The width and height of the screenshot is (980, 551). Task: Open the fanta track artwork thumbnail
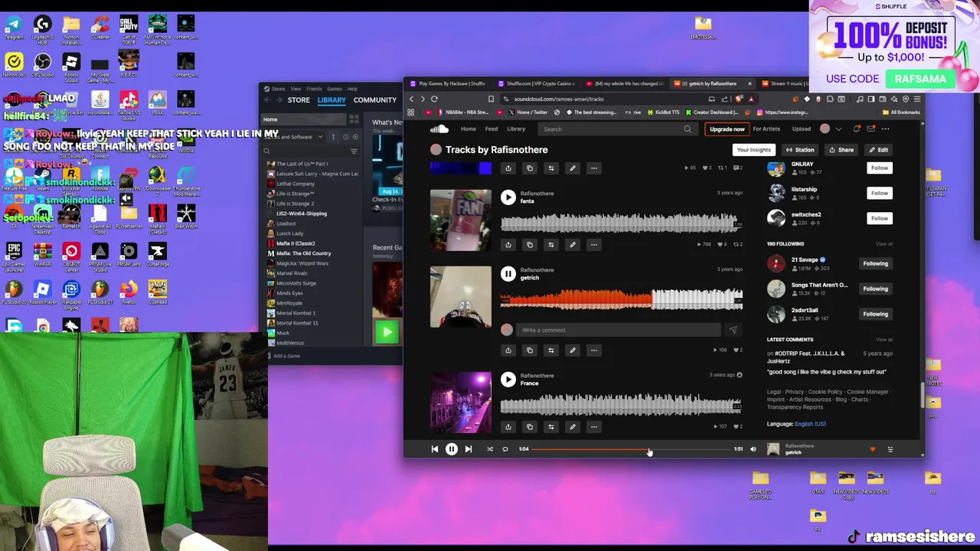coord(461,220)
